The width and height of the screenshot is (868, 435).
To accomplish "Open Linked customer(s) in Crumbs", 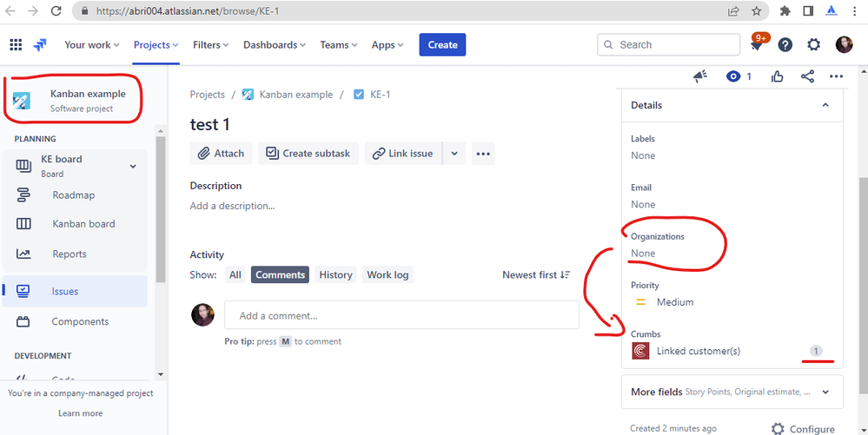I will coord(698,351).
